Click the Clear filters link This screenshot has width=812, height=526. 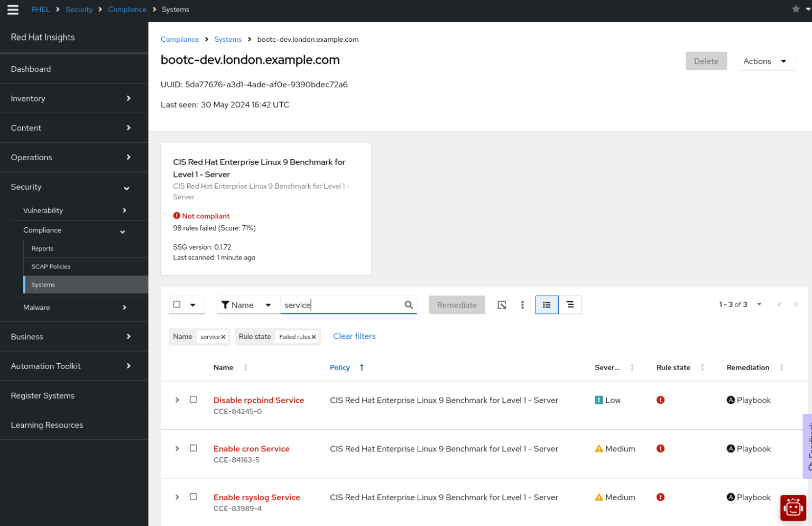point(354,336)
